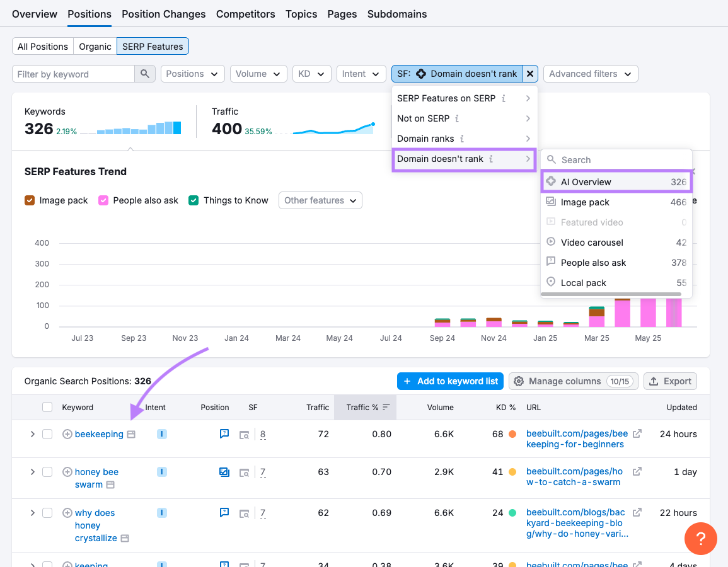728x567 pixels.
Task: Select the Organic positions tab
Action: (95, 46)
